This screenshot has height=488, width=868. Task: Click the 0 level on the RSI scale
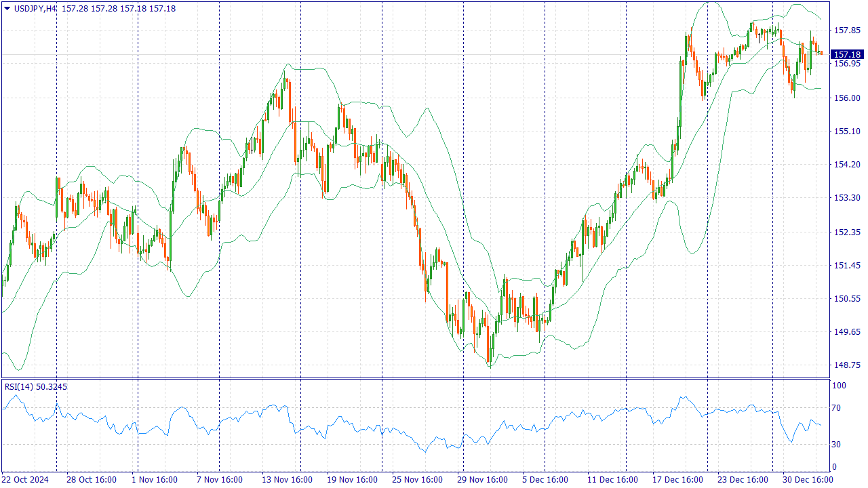click(835, 467)
